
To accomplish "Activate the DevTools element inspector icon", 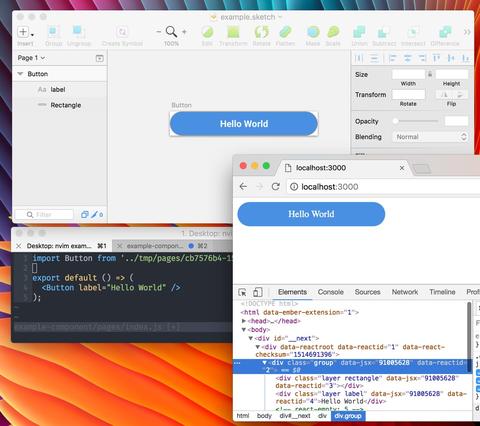I will pyautogui.click(x=242, y=292).
